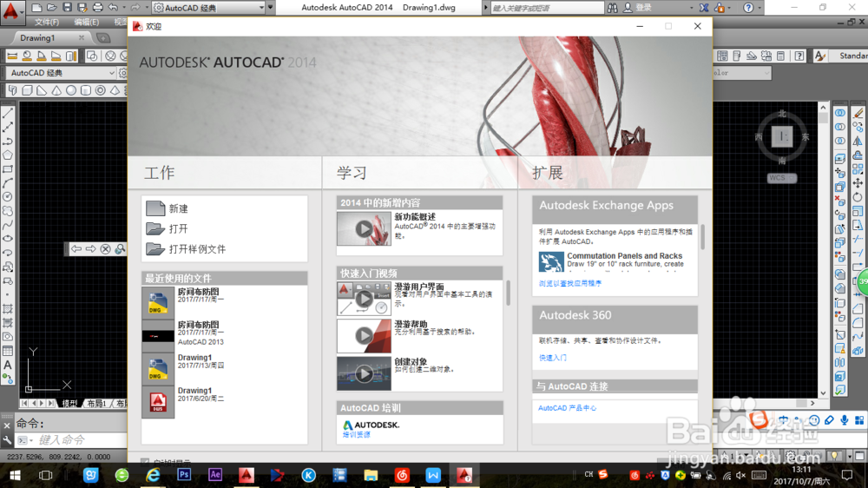Open the AutoCAD 产品中心 link
Image resolution: width=868 pixels, height=488 pixels.
click(x=567, y=408)
